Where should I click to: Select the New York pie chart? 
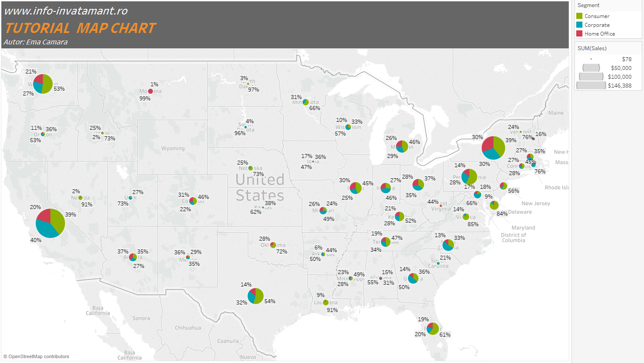click(494, 148)
